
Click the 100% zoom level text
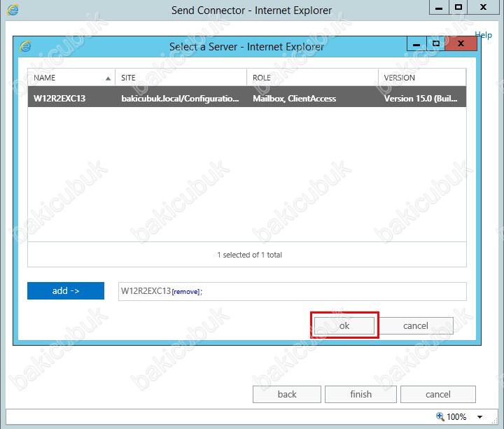pos(456,417)
